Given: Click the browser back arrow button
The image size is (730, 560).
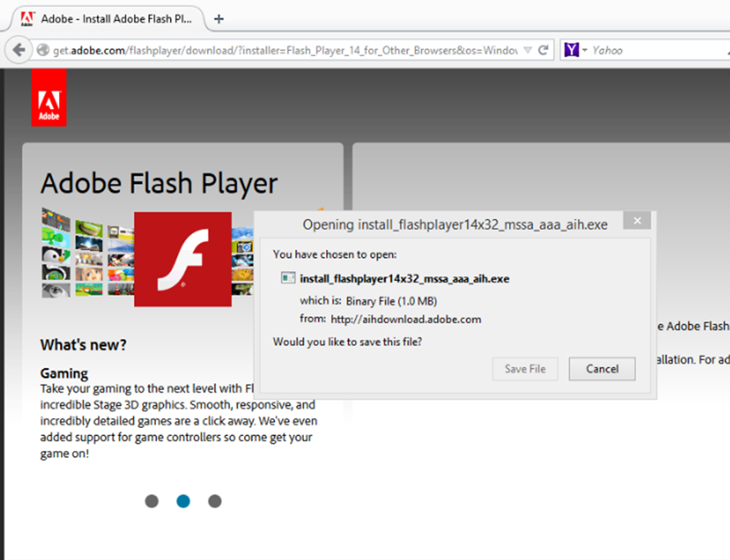Looking at the screenshot, I should [19, 50].
